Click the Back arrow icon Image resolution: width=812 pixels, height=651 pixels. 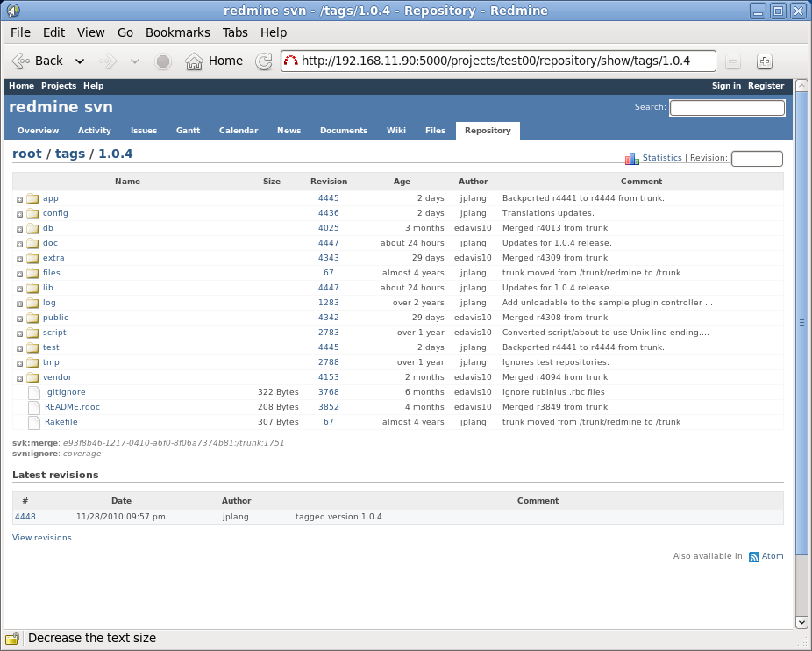tap(21, 61)
